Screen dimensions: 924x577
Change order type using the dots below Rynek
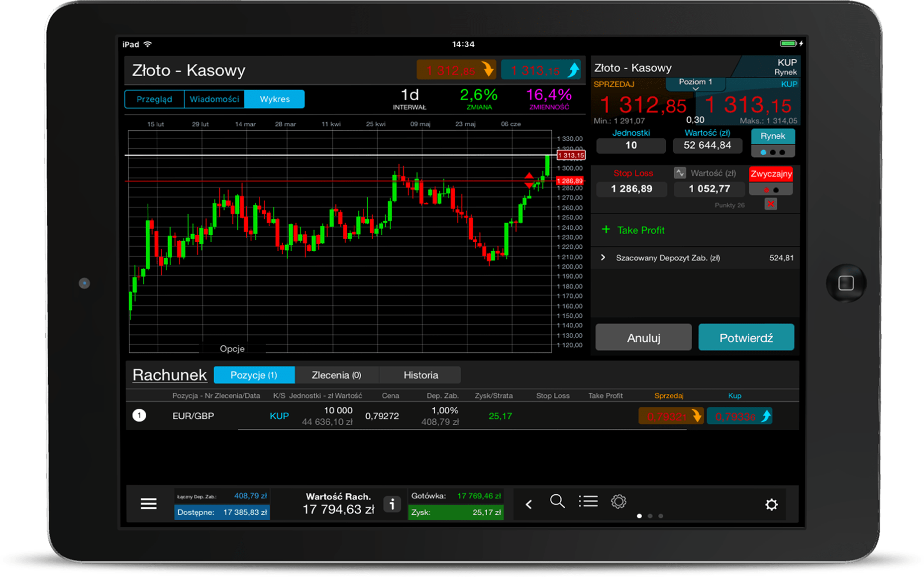(x=773, y=152)
